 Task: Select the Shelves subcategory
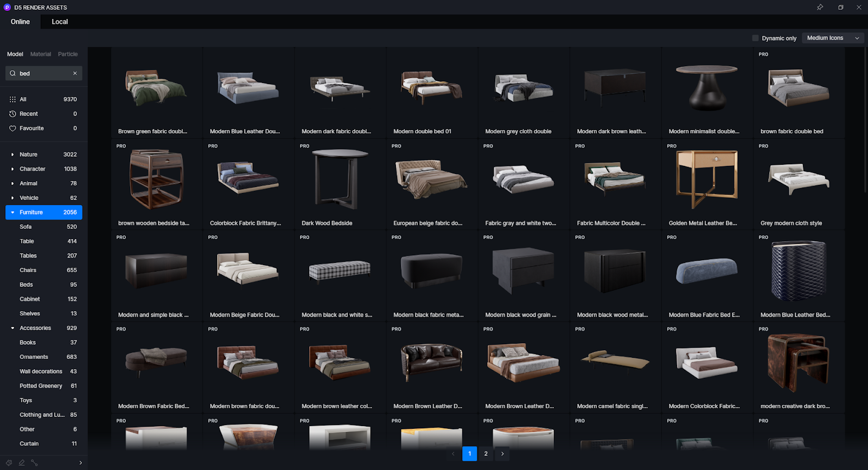pos(43,313)
